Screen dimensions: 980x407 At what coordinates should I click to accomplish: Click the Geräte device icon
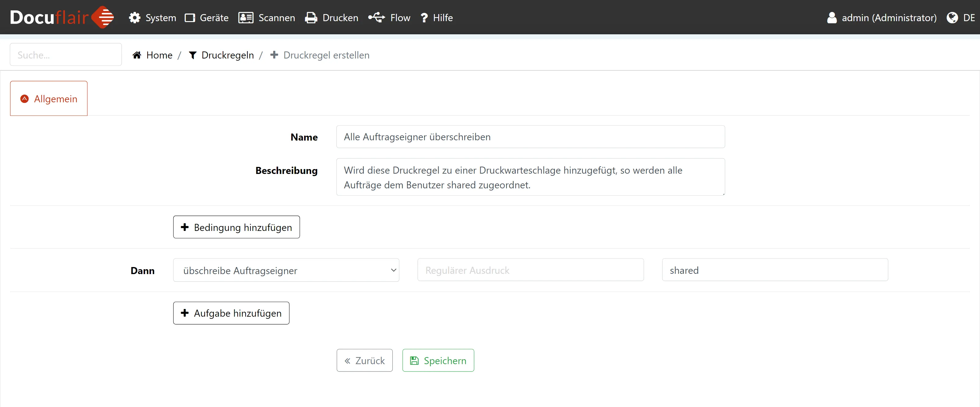[190, 18]
